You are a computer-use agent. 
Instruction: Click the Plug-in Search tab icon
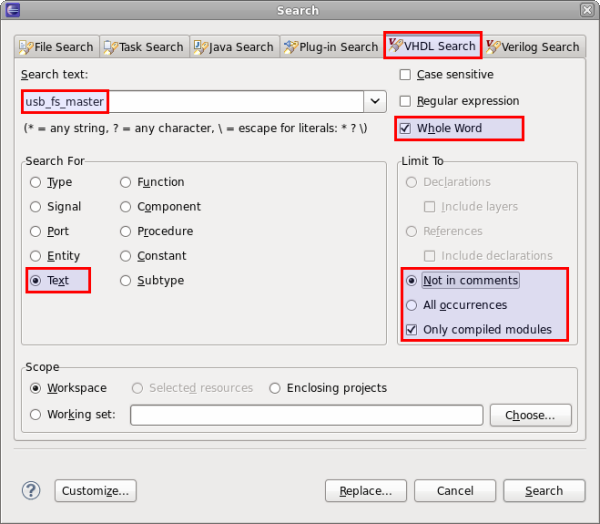pos(291,47)
